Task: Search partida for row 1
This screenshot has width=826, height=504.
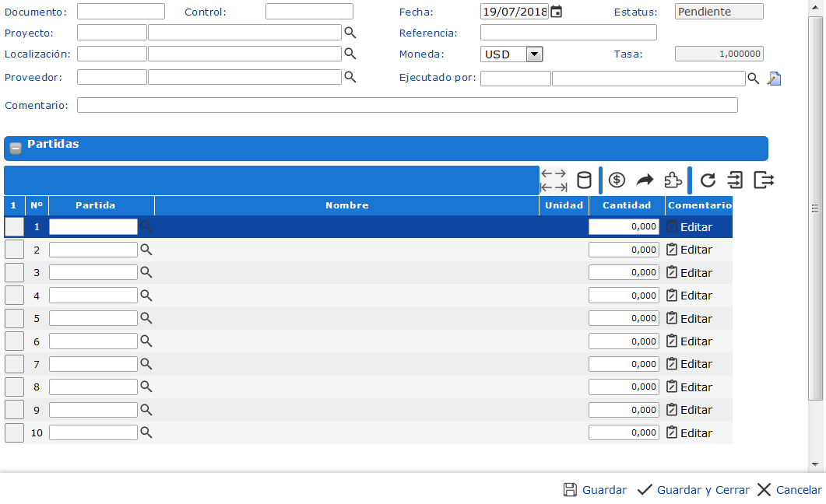Action: coord(146,227)
